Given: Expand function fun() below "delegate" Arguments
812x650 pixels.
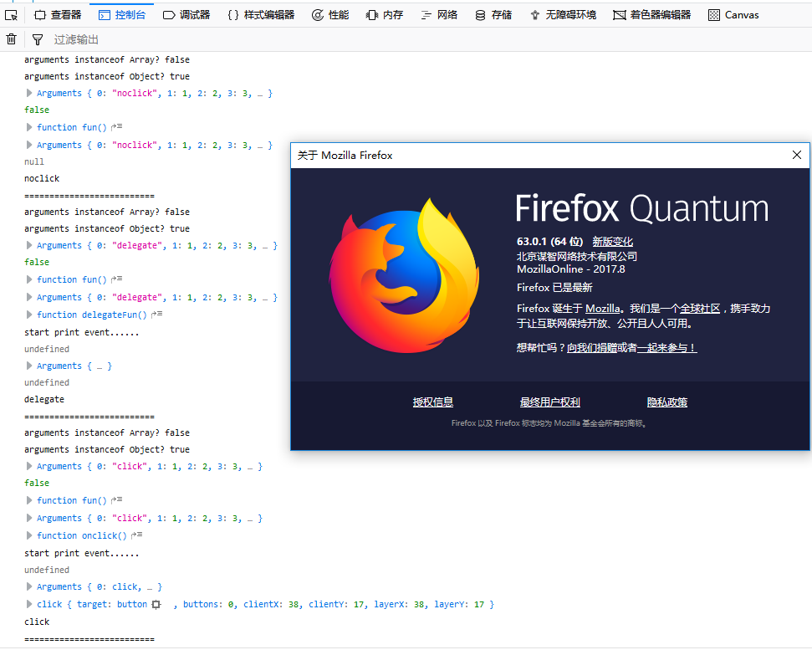Looking at the screenshot, I should (29, 279).
